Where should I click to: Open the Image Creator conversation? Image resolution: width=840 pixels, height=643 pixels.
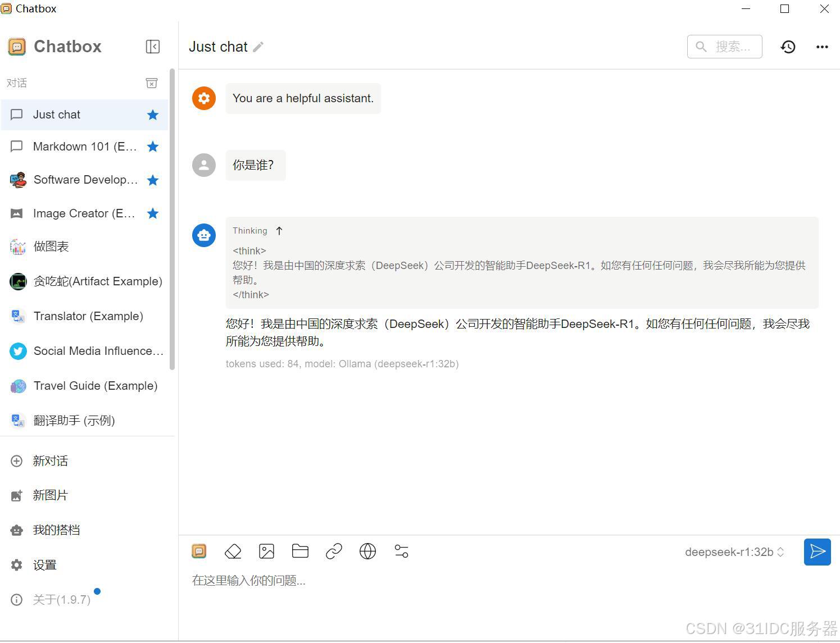click(84, 213)
